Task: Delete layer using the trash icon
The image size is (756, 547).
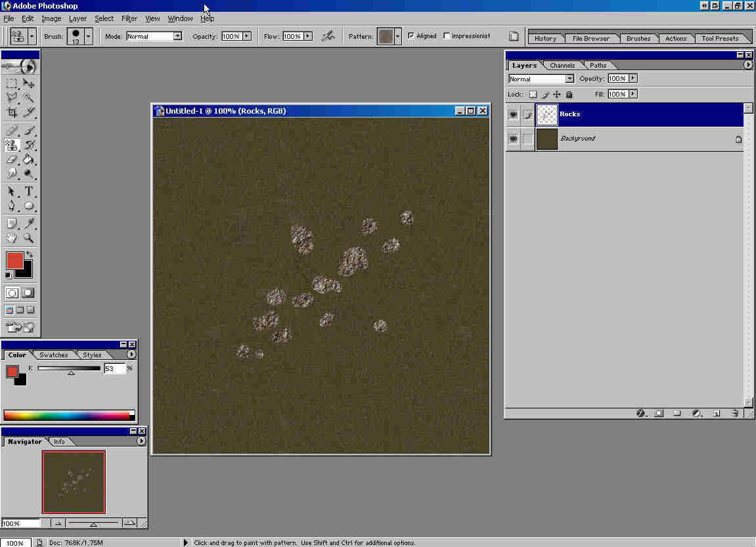Action: pos(735,413)
